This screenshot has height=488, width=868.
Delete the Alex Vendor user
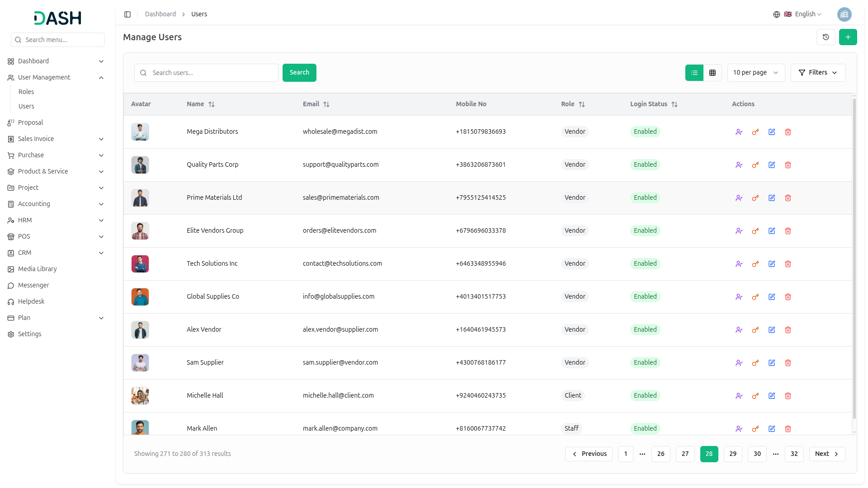click(x=788, y=330)
